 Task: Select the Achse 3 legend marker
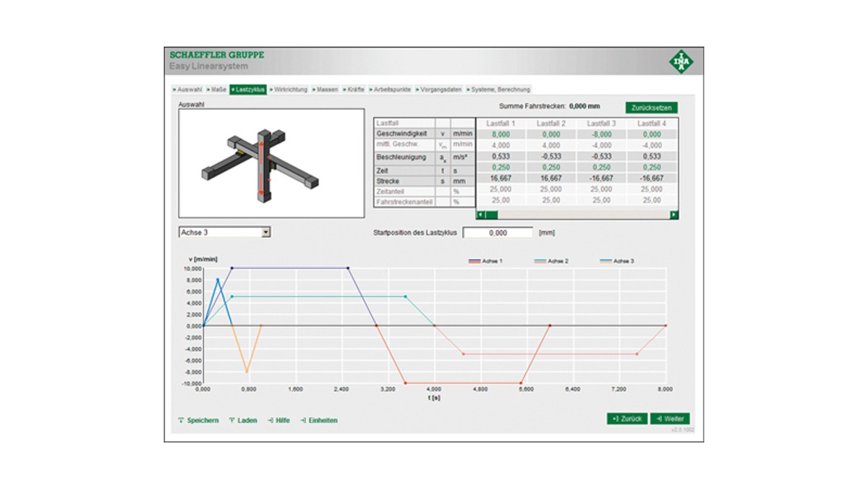[x=606, y=261]
